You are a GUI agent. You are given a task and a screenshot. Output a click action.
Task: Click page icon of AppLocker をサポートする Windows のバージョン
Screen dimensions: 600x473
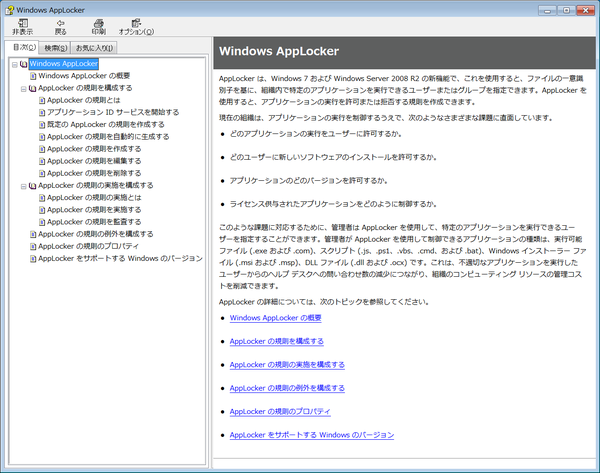(33, 259)
